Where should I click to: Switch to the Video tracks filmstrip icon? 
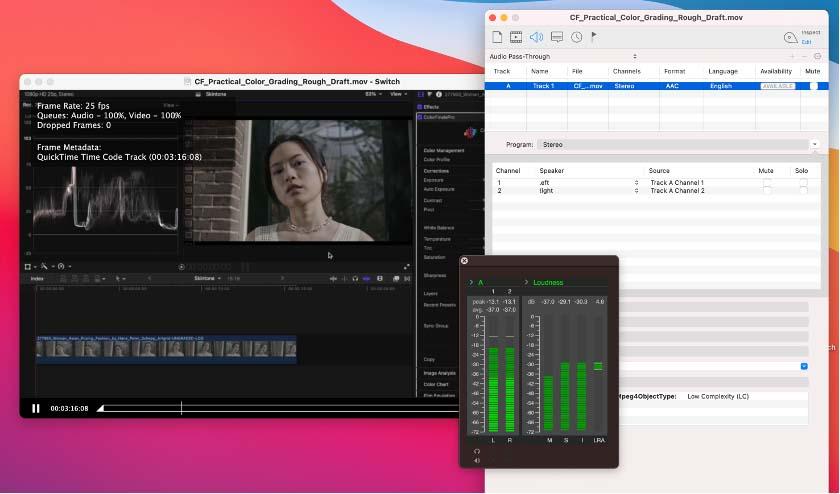[516, 37]
